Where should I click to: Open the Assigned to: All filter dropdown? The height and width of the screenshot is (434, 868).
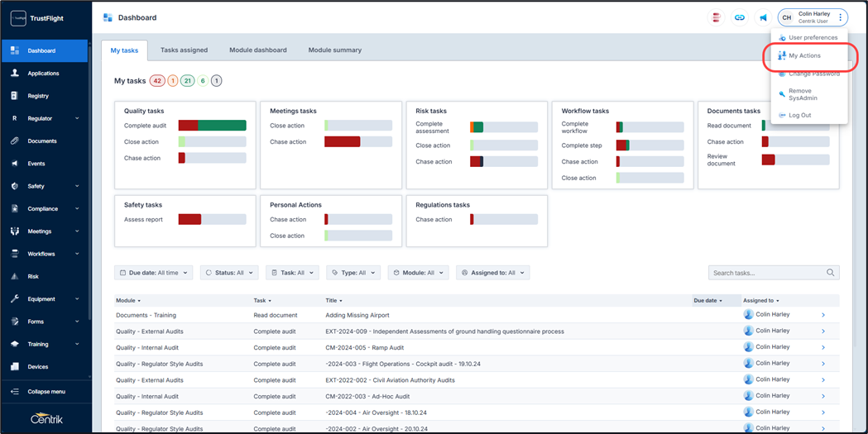point(492,273)
